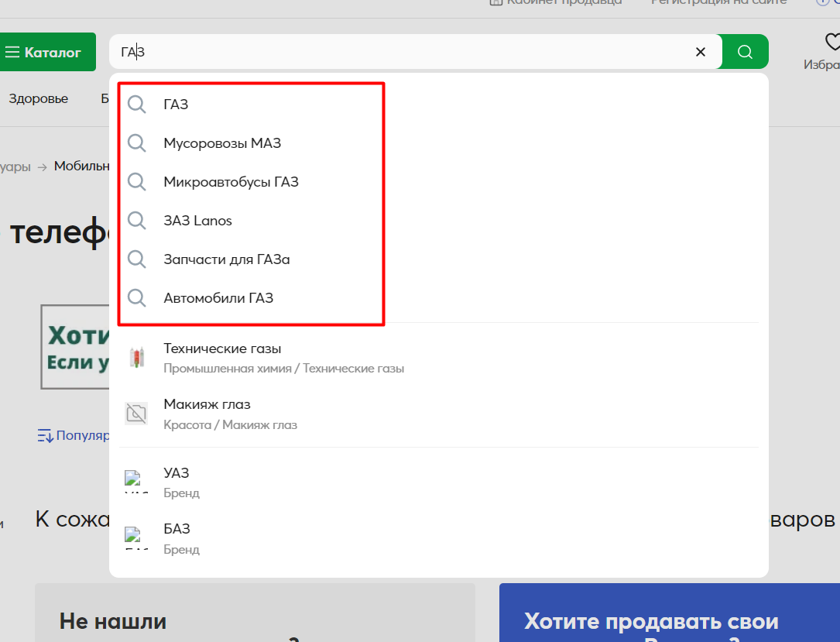The height and width of the screenshot is (642, 840).
Task: Click the Регистрация на сайте link
Action: tap(719, 2)
